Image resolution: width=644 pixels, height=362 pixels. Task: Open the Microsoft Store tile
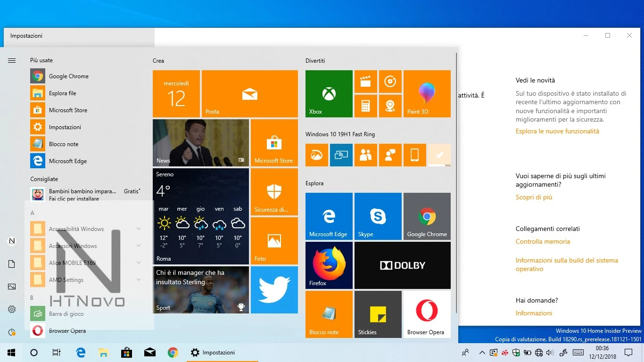click(x=274, y=143)
